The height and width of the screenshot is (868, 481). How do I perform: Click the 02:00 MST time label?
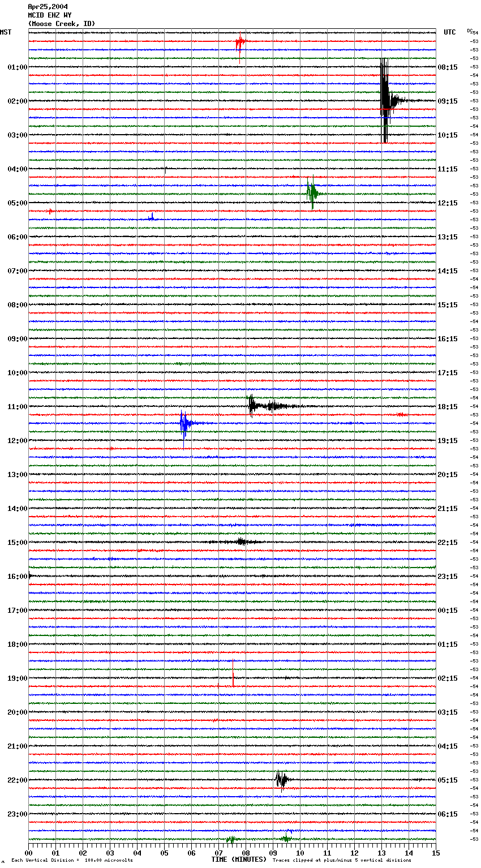(x=18, y=101)
